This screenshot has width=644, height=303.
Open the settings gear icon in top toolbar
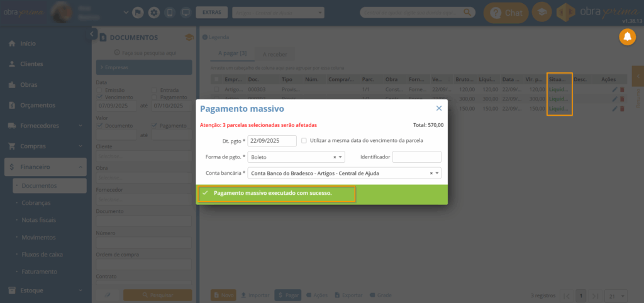point(154,13)
